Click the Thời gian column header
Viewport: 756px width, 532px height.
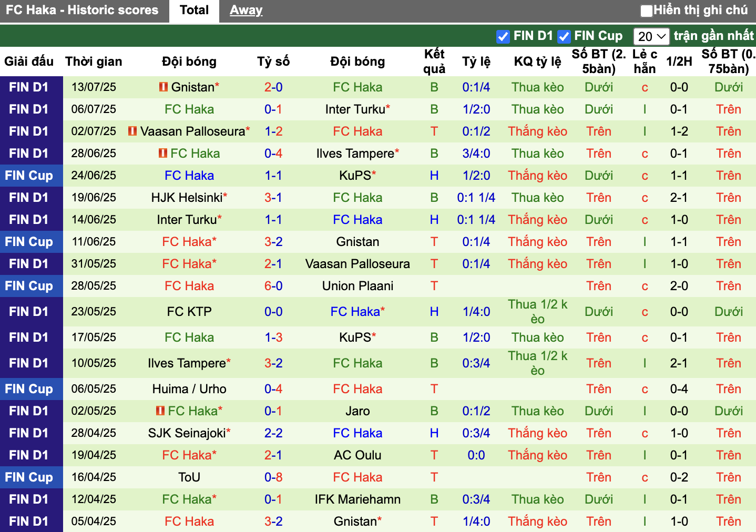pyautogui.click(x=94, y=62)
